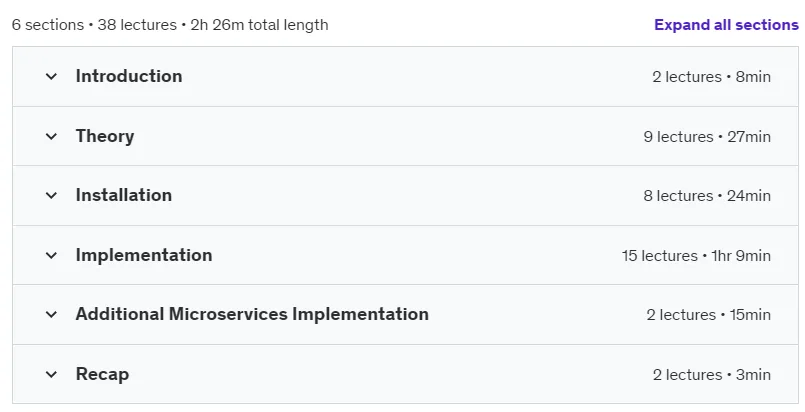Click "2 lectures • 8min" in Introduction row

(x=712, y=77)
